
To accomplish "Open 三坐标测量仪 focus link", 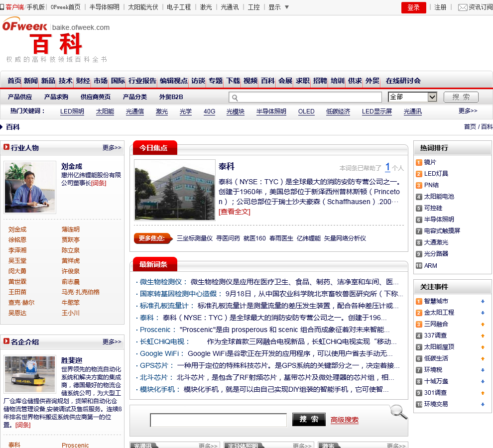I will point(195,238).
